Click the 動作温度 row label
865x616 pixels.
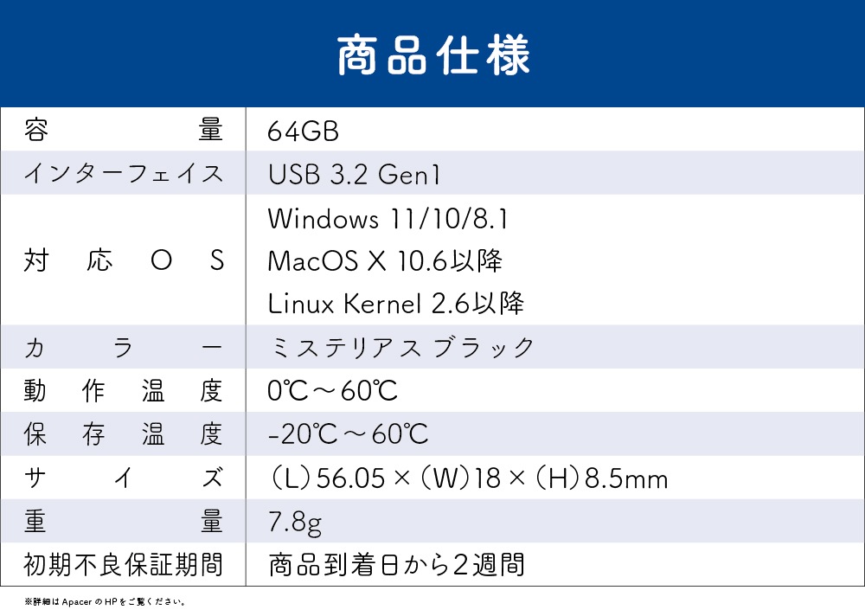pyautogui.click(x=123, y=391)
